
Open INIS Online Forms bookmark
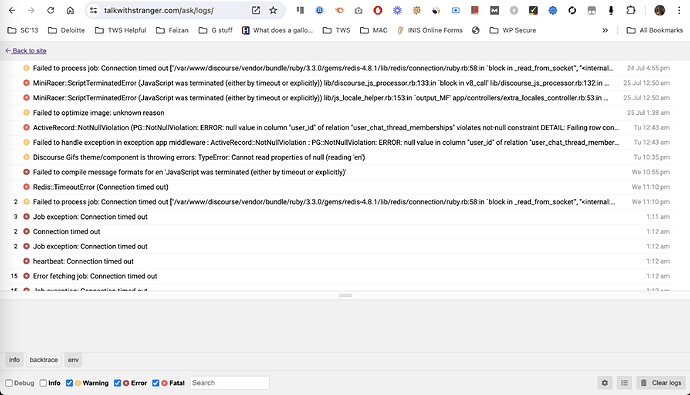430,30
